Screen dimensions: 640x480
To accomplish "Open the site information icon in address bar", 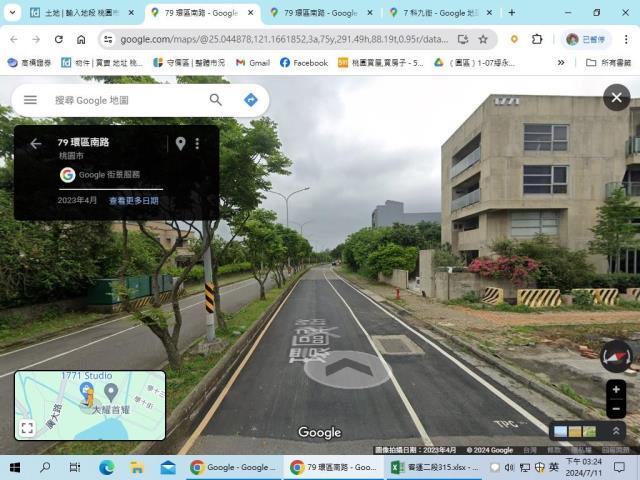I will click(x=108, y=39).
